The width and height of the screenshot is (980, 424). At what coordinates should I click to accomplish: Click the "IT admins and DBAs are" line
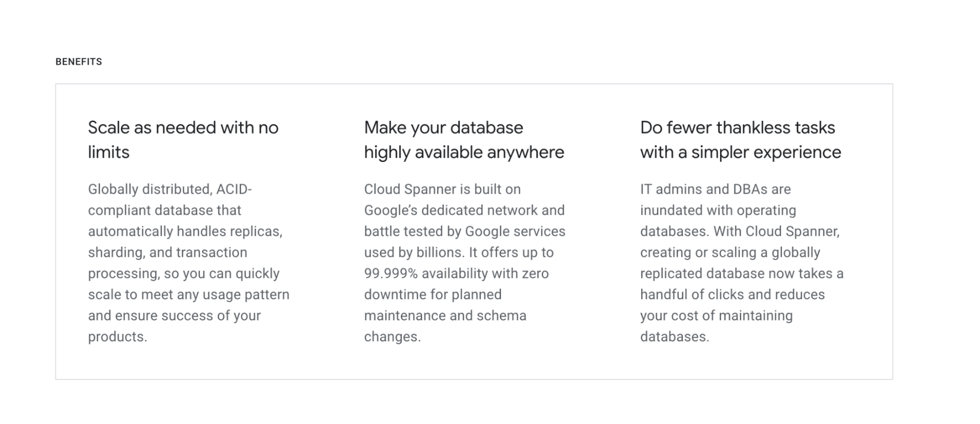click(715, 189)
